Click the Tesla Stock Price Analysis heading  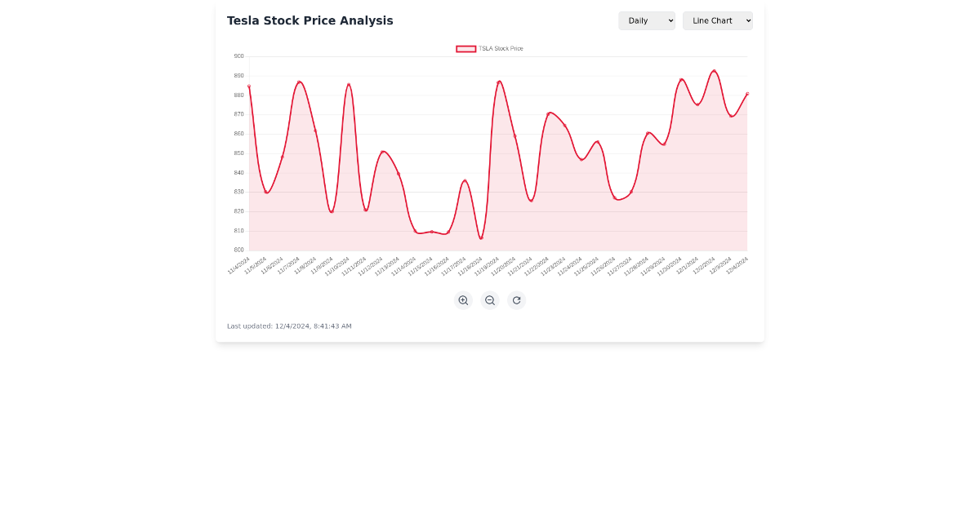tap(310, 20)
